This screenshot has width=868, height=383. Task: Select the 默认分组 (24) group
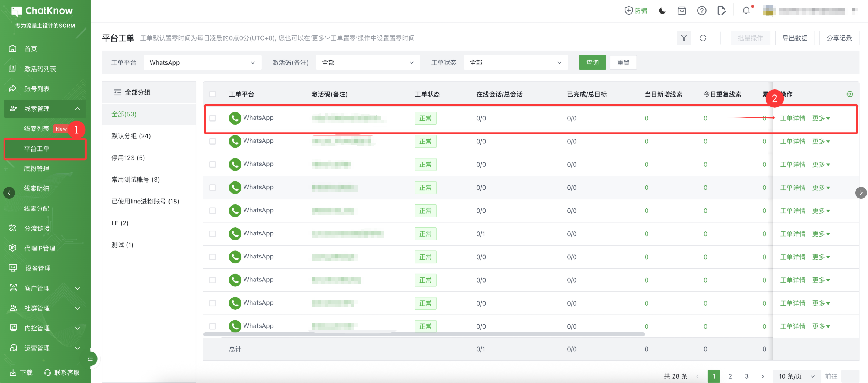click(x=131, y=136)
